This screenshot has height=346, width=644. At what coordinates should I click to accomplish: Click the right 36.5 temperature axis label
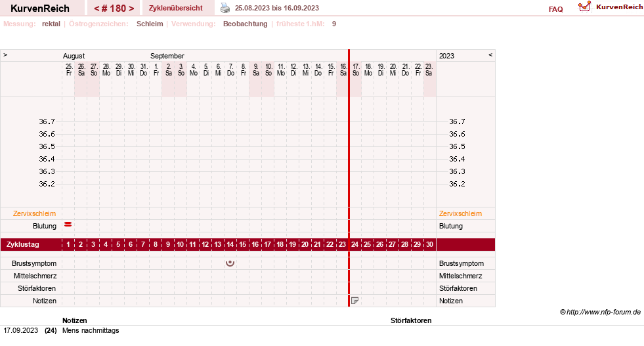tap(457, 146)
